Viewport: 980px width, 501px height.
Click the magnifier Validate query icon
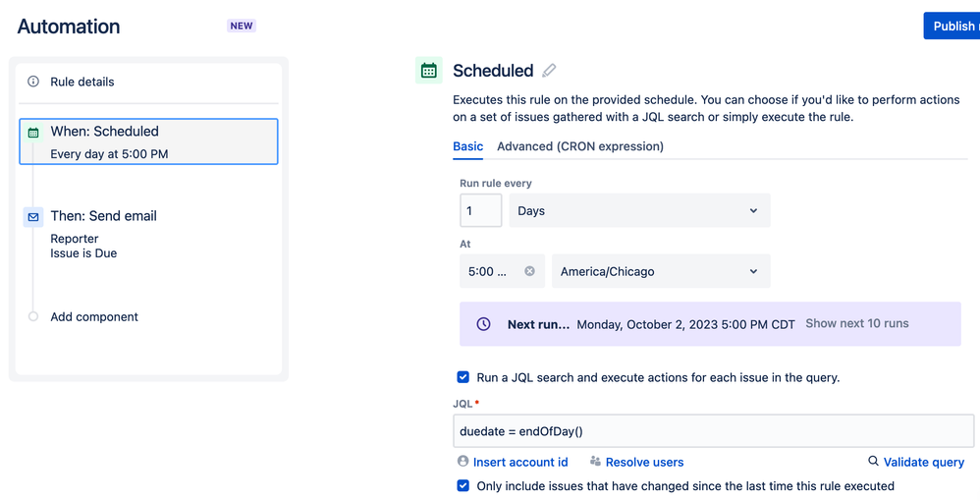(873, 462)
